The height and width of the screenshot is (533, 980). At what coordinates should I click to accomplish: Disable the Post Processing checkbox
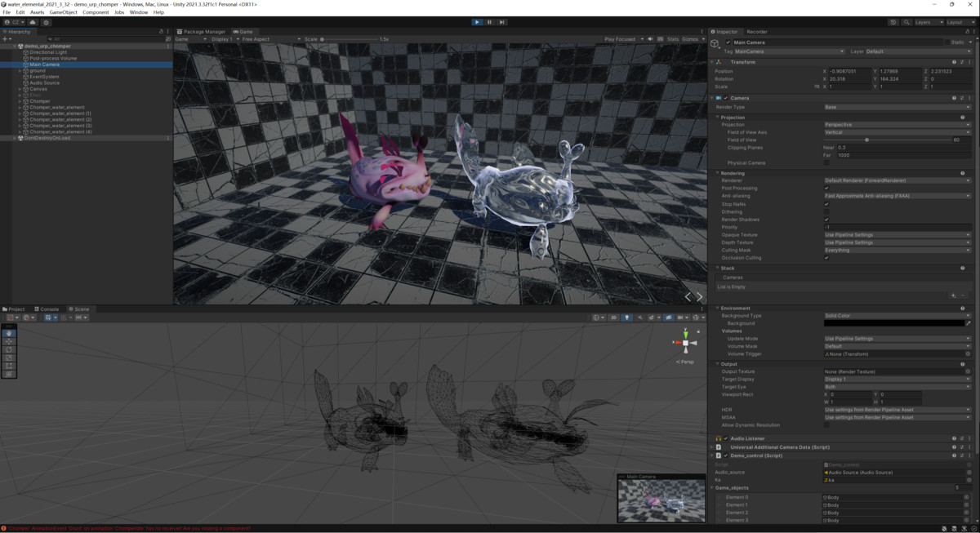click(826, 189)
